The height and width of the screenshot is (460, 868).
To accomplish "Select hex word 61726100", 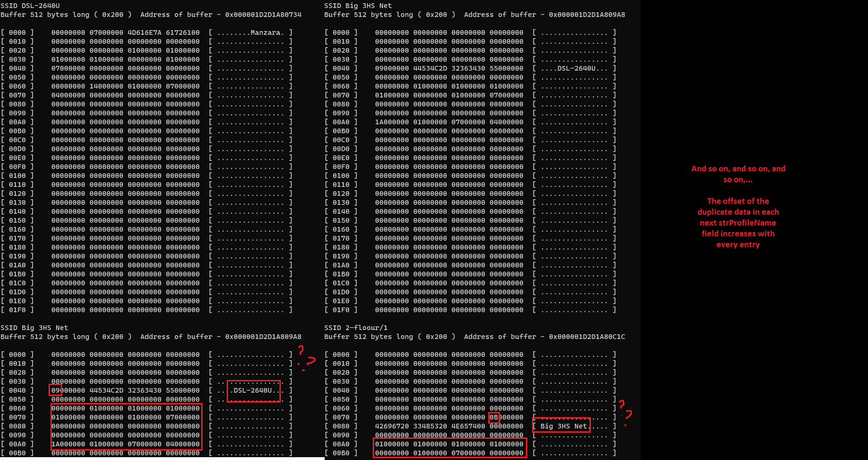I will point(183,32).
